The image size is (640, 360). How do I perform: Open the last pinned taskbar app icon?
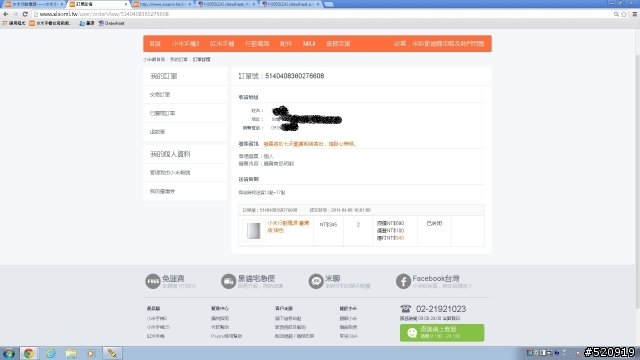coord(112,353)
